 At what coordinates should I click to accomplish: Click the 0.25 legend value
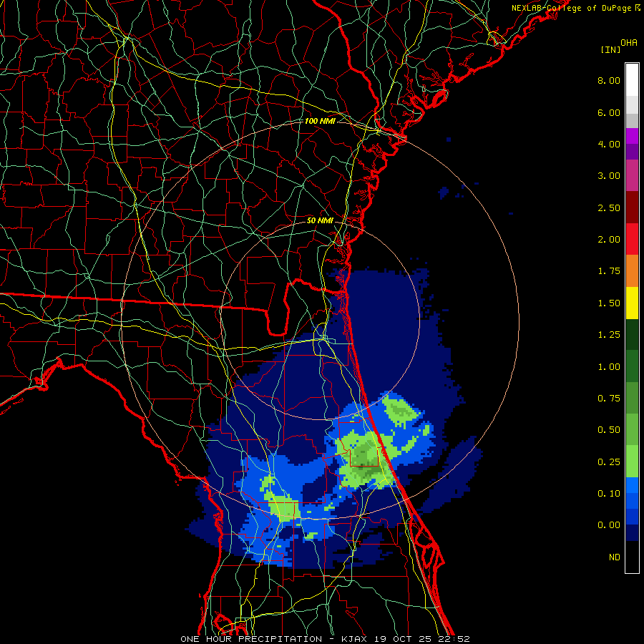(609, 462)
